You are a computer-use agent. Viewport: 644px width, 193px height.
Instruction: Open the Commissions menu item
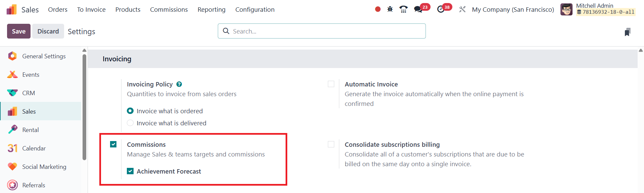[169, 10]
